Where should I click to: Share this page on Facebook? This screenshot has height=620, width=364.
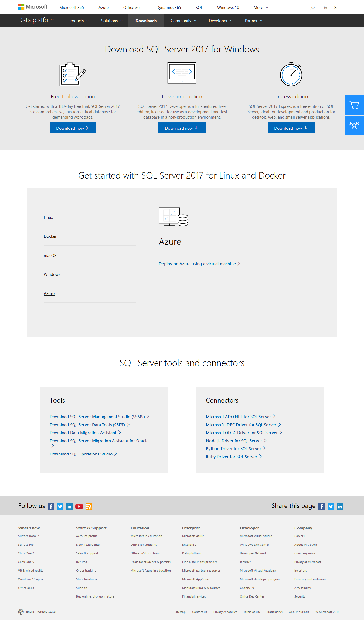pyautogui.click(x=322, y=507)
